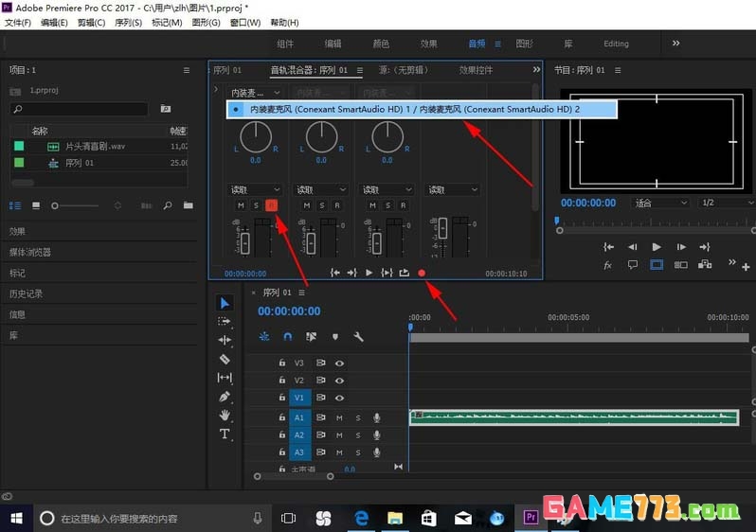Open Program monitor zoom level dropdown
The width and height of the screenshot is (756, 532).
coord(660,203)
